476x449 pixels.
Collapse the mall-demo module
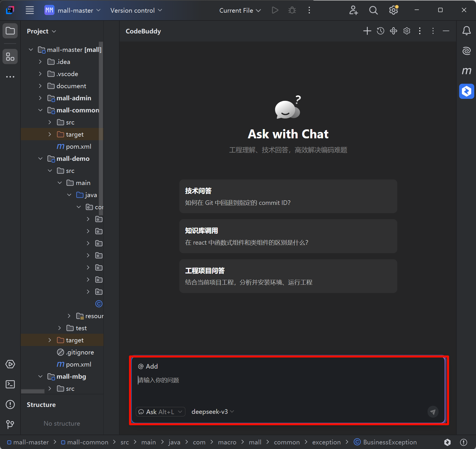[x=40, y=159]
